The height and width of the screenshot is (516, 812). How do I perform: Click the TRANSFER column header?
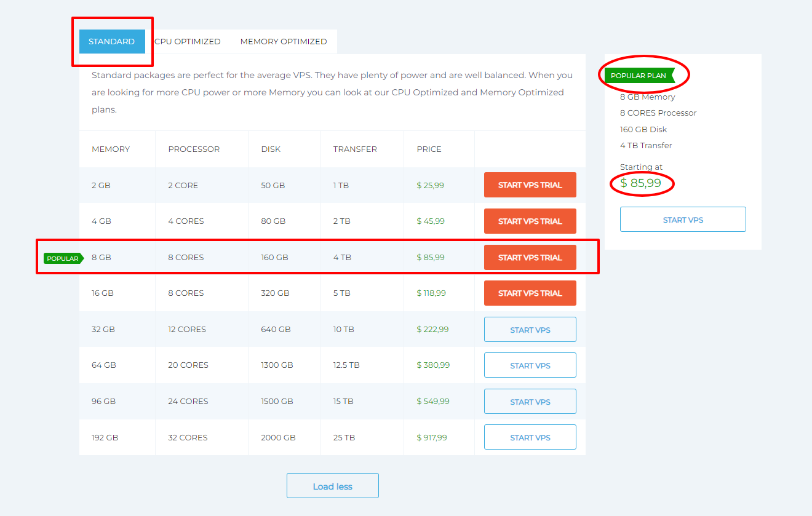355,149
